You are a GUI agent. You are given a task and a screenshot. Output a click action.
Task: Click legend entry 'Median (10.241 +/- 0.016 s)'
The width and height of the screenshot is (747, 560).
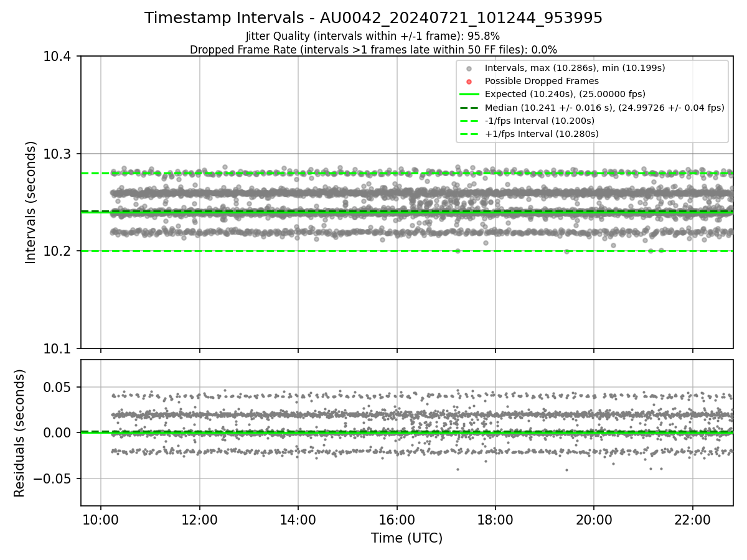604,107
